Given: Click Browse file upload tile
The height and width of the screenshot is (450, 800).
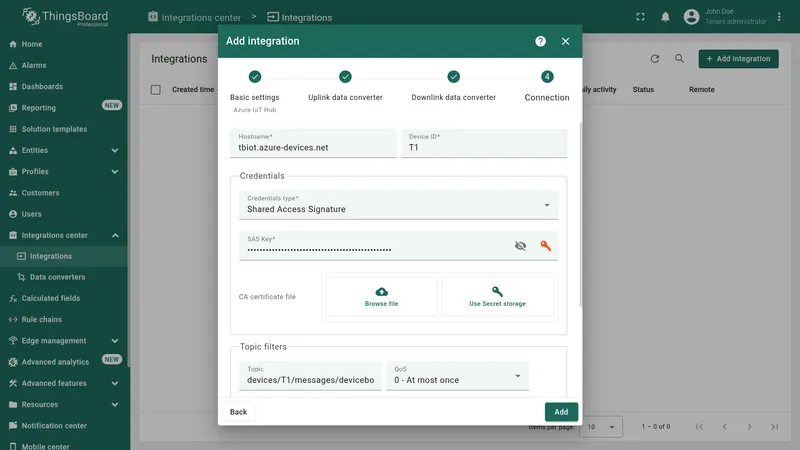Looking at the screenshot, I should point(381,296).
